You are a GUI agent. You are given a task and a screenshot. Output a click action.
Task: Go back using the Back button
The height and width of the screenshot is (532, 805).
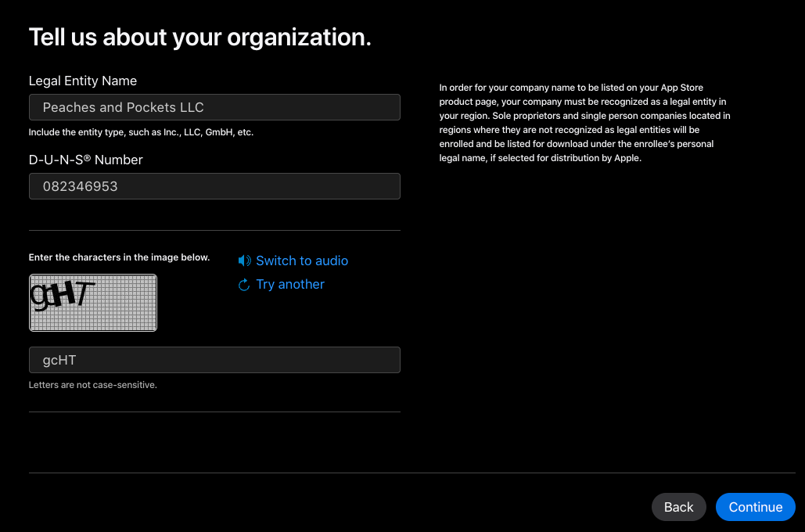(x=678, y=507)
